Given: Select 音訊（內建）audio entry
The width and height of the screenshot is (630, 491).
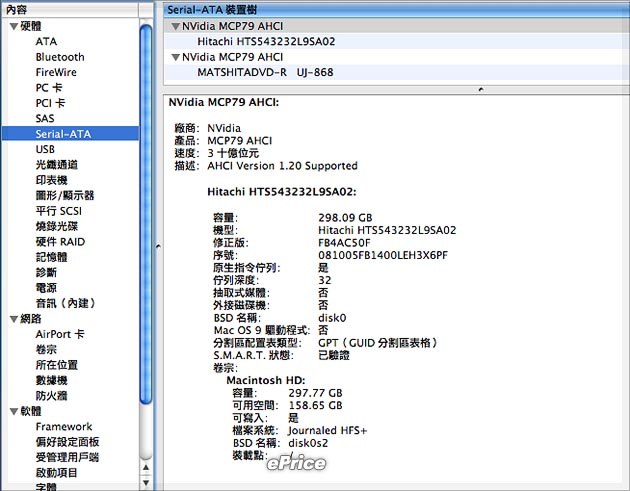Looking at the screenshot, I should click(65, 303).
